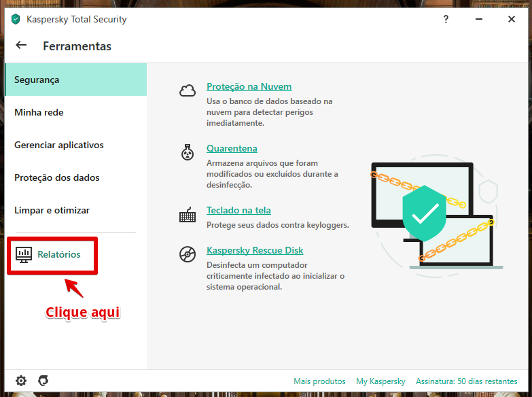Click the Relatórios monitor chart icon

(x=24, y=254)
